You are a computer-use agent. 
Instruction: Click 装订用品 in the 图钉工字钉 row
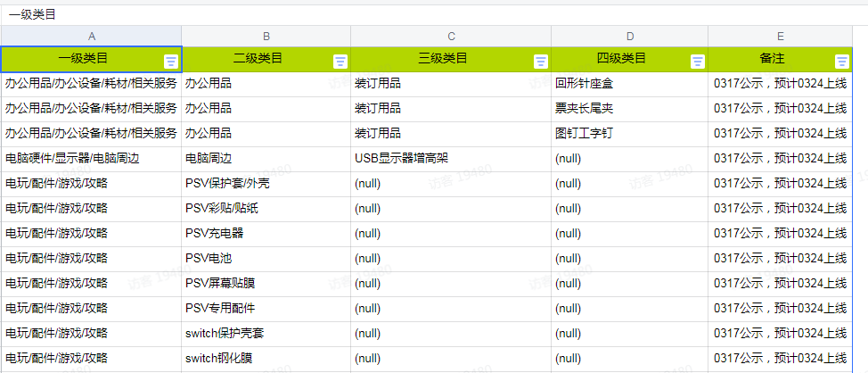(451, 134)
